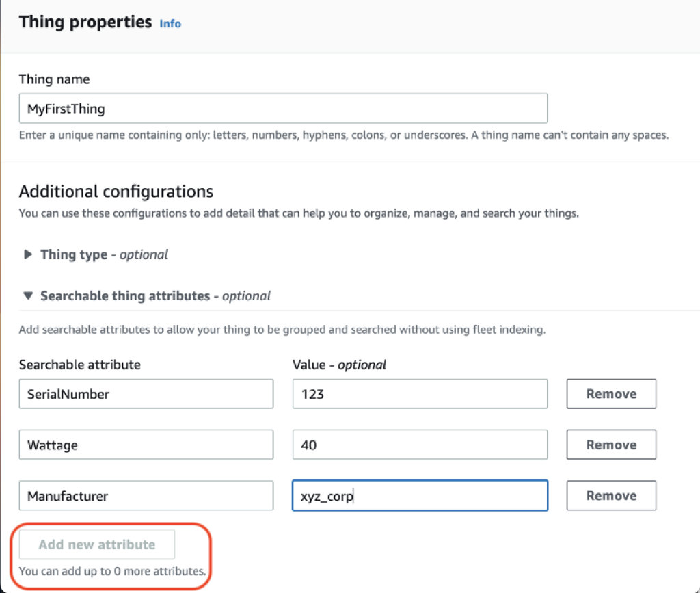Click the value field containing 123
The image size is (700, 593).
(x=419, y=393)
